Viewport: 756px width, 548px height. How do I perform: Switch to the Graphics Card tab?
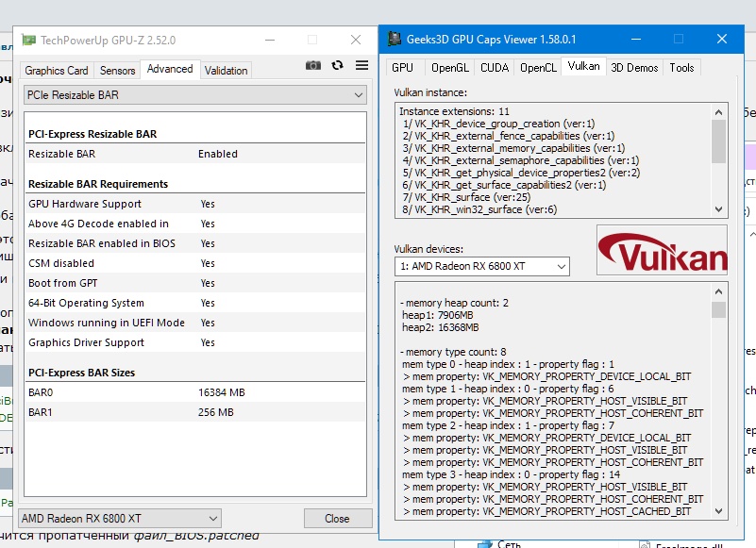(57, 71)
